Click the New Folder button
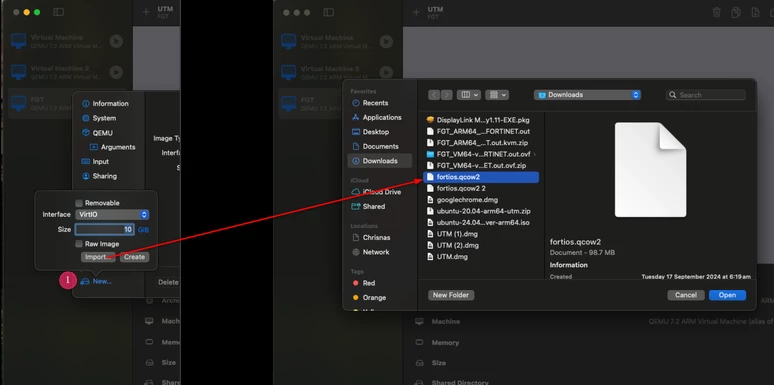Image resolution: width=774 pixels, height=385 pixels. point(451,295)
